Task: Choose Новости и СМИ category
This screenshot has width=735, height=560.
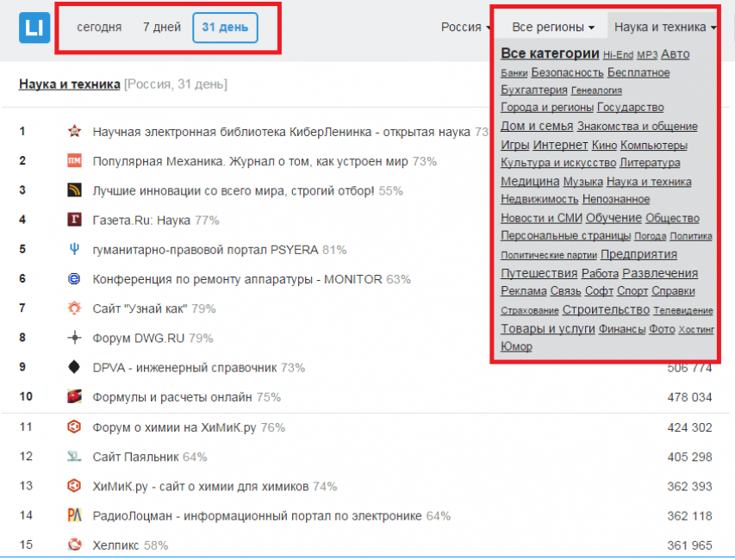Action: coord(541,218)
